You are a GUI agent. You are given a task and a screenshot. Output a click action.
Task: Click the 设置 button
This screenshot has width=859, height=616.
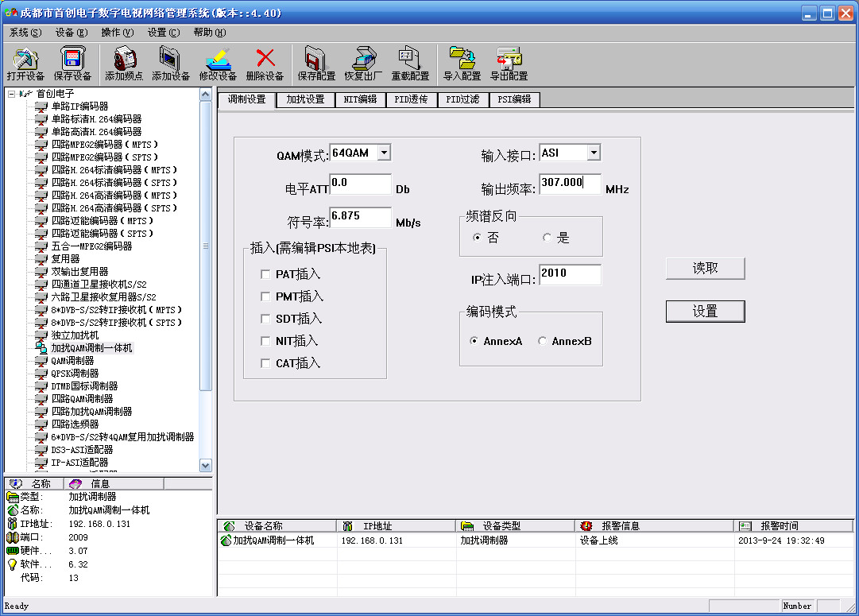click(705, 312)
